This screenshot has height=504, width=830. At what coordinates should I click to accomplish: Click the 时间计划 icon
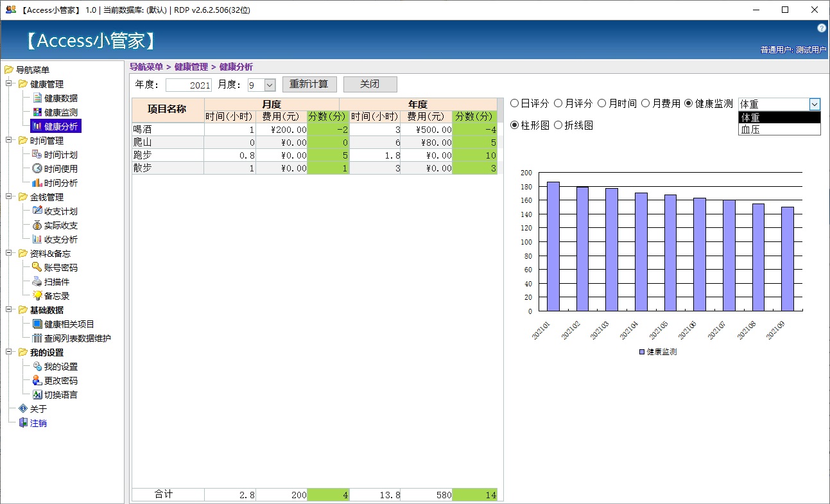pos(37,155)
